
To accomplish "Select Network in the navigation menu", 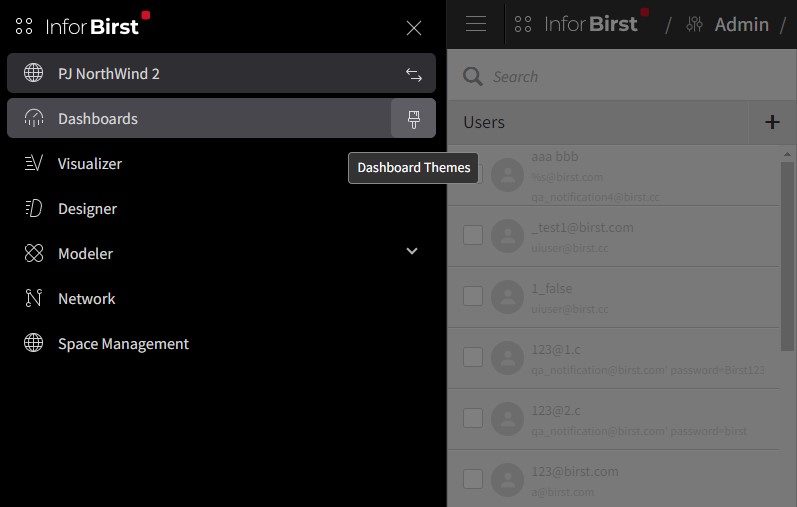I will click(x=86, y=299).
